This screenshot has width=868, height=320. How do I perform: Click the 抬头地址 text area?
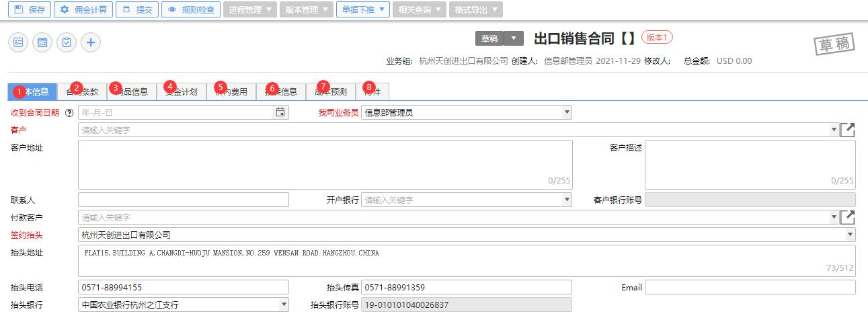(x=467, y=261)
